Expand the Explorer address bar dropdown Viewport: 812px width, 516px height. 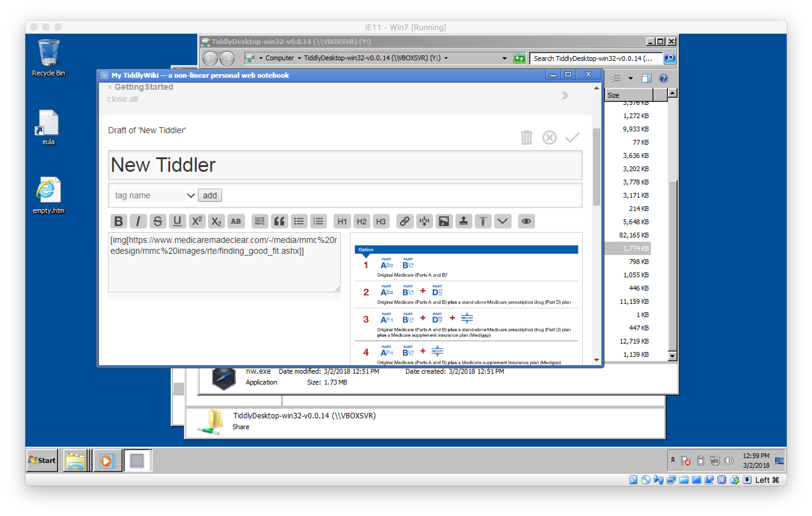tap(504, 58)
